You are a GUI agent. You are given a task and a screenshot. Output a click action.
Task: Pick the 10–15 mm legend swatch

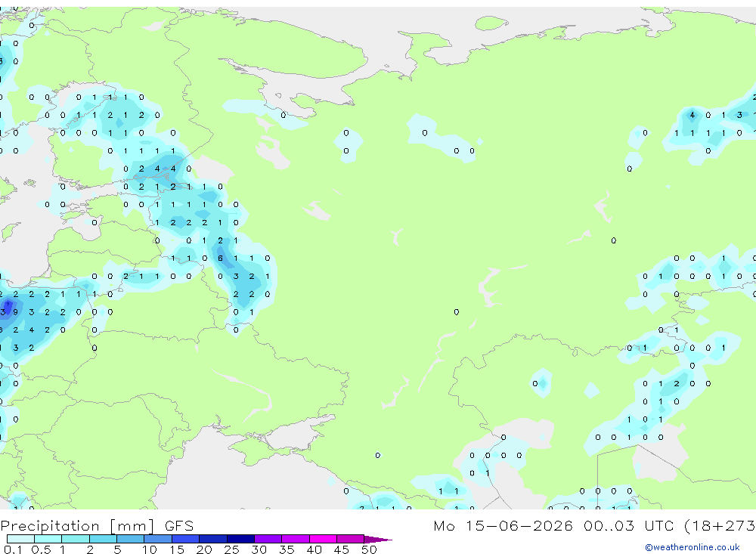click(x=158, y=539)
